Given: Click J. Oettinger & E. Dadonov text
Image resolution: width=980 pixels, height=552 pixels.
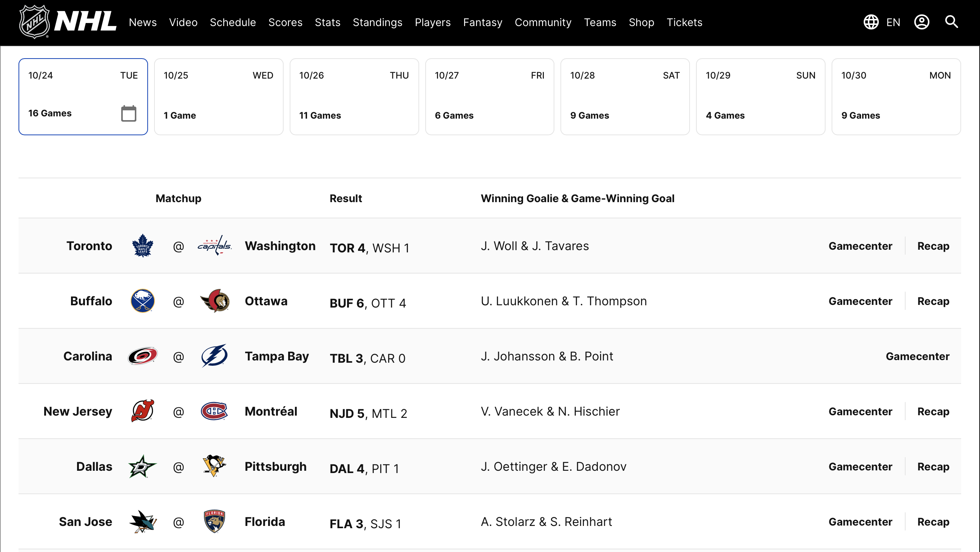Looking at the screenshot, I should click(553, 467).
